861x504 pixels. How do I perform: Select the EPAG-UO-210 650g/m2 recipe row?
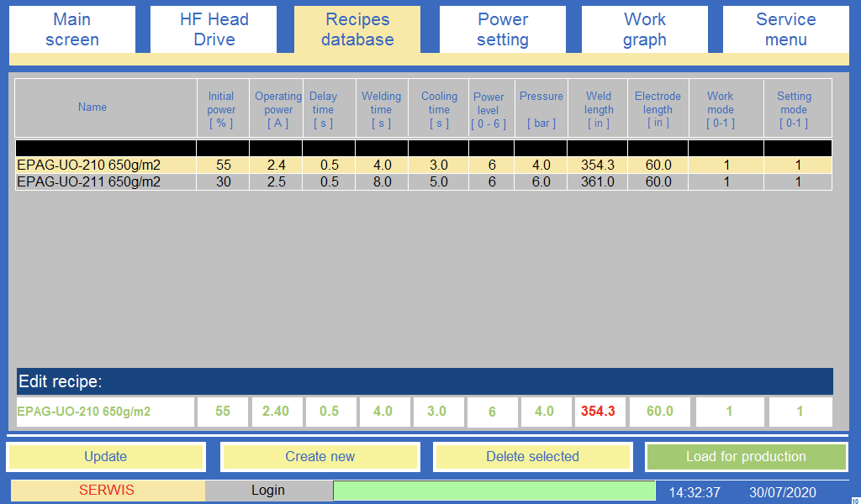(105, 165)
